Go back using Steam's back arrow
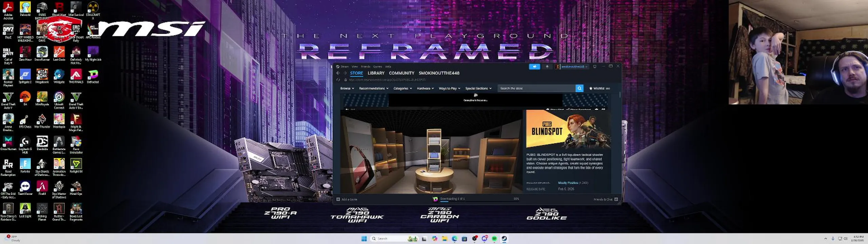The width and height of the screenshot is (868, 244). point(338,73)
